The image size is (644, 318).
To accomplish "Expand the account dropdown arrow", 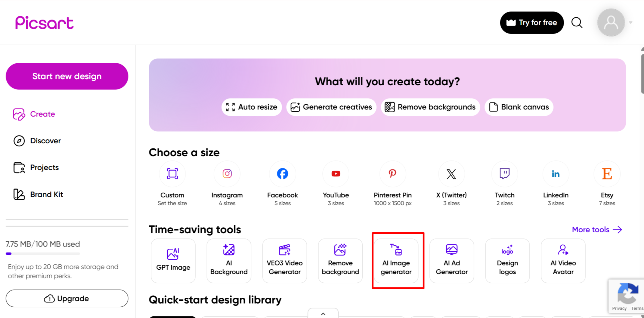I will point(631,23).
